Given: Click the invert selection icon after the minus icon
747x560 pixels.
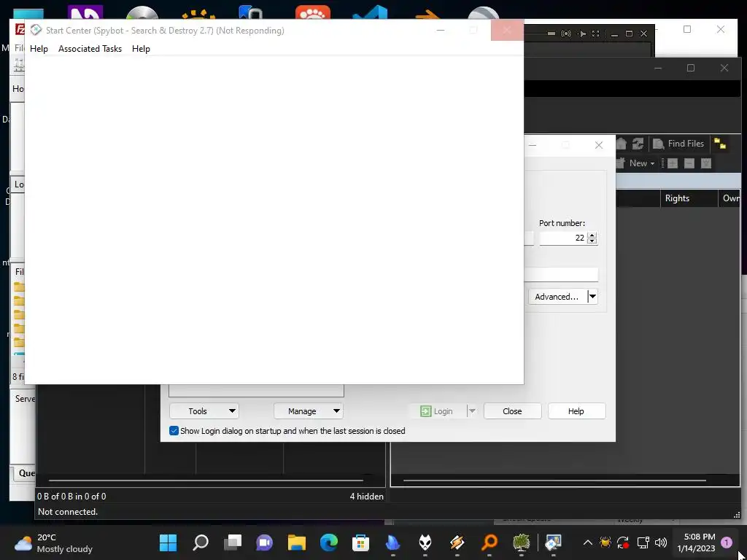Looking at the screenshot, I should [706, 163].
